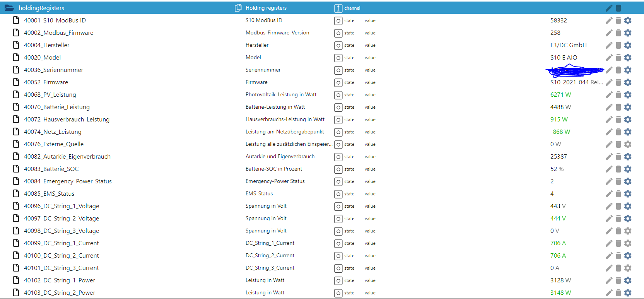Click the Leistung am Netzübergabepunkt description
The image size is (644, 299).
pyautogui.click(x=285, y=132)
